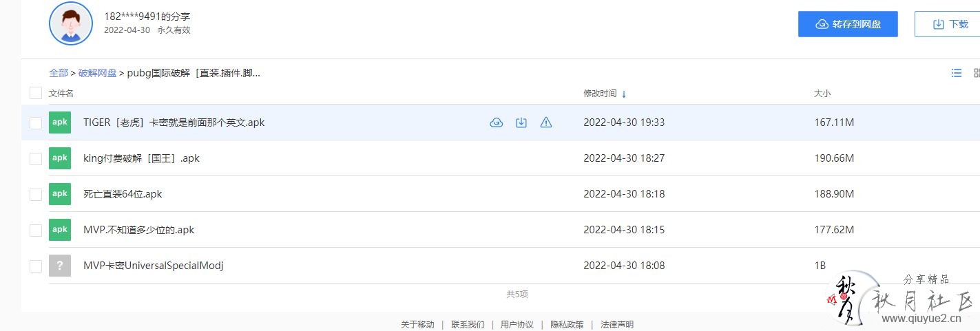
Task: Click the 2022-04-30 18:15 timestamp
Action: tap(624, 230)
